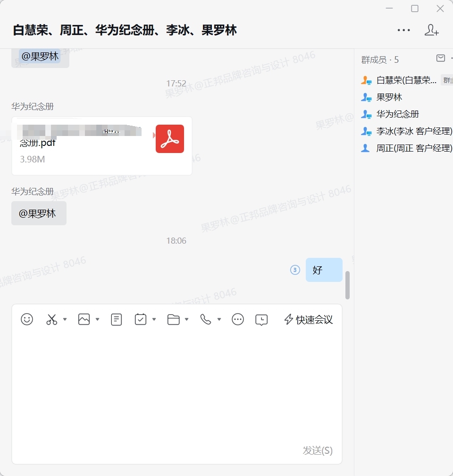Open the PDF file attachment icon
Image resolution: width=453 pixels, height=476 pixels.
[x=169, y=139]
